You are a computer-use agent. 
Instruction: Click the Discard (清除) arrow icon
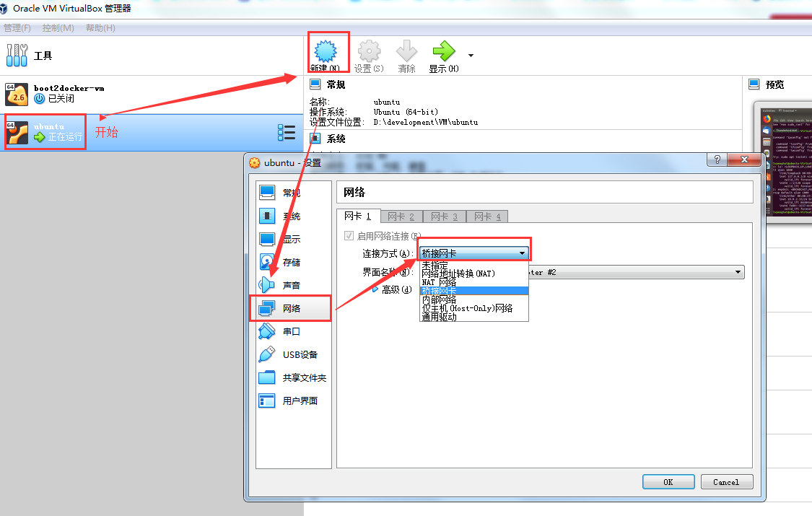[x=406, y=52]
